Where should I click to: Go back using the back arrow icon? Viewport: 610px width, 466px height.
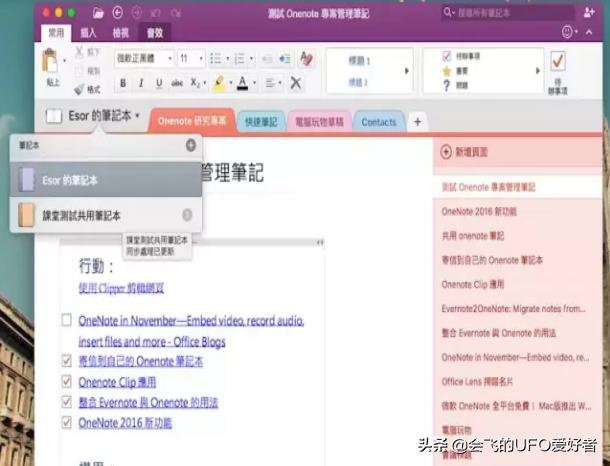pyautogui.click(x=118, y=13)
